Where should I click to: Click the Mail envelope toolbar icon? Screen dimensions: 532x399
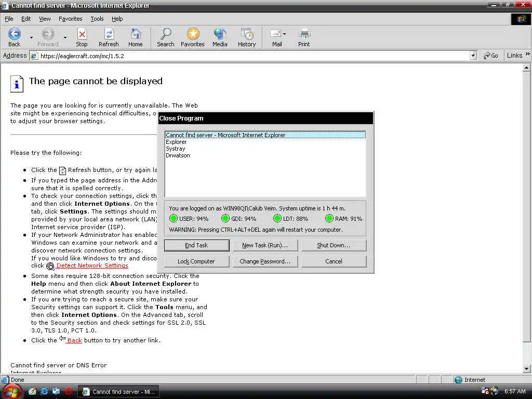[x=275, y=34]
